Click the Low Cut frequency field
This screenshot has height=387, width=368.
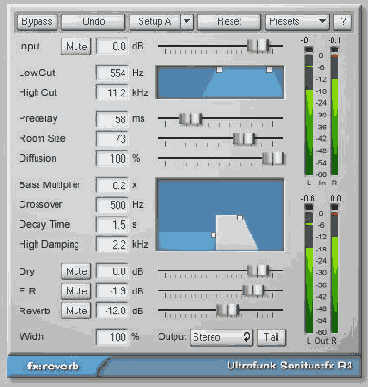pyautogui.click(x=112, y=73)
